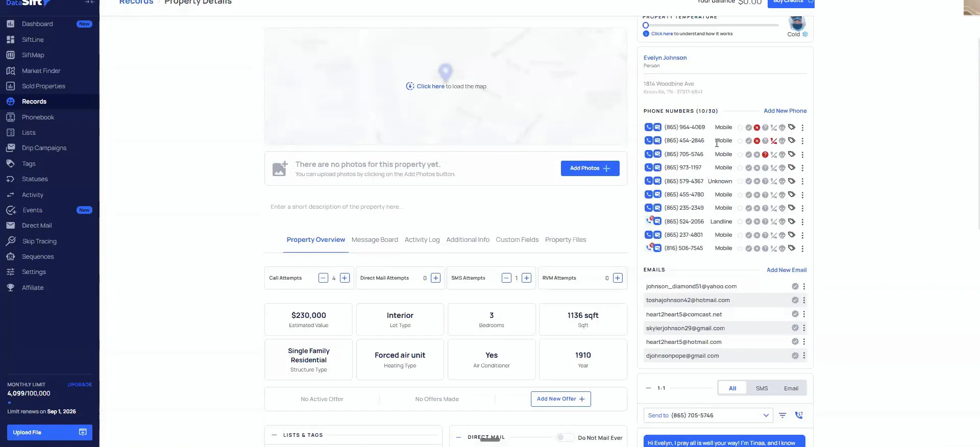Click the question mark status icon for (865) 235-2349

765,208
